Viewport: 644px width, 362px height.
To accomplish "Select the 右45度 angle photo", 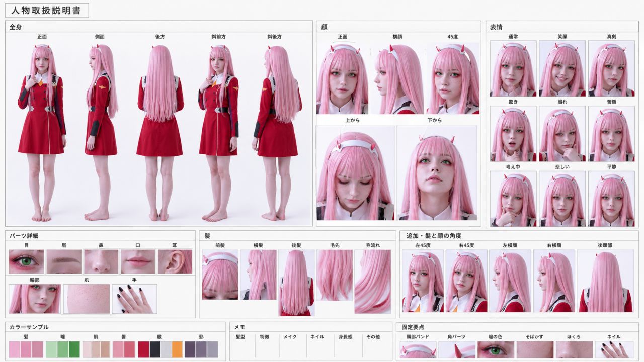I will click(466, 281).
